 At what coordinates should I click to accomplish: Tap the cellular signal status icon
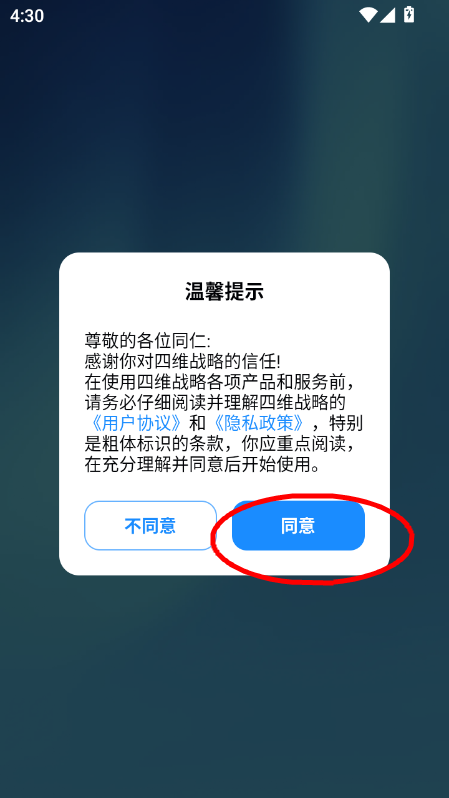[x=387, y=15]
